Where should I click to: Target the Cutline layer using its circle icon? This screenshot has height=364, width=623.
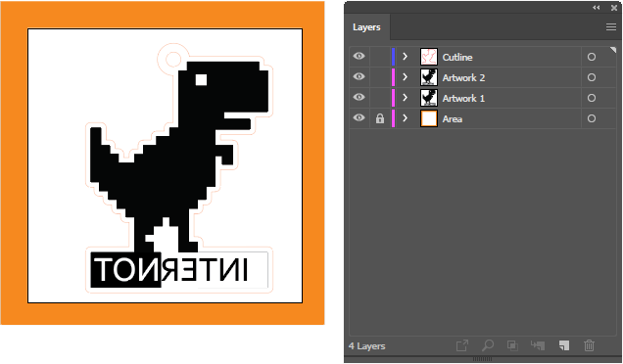pos(592,57)
